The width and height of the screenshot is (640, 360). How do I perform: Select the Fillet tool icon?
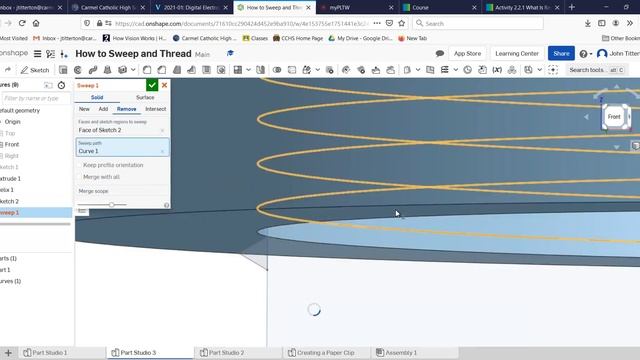[147, 70]
